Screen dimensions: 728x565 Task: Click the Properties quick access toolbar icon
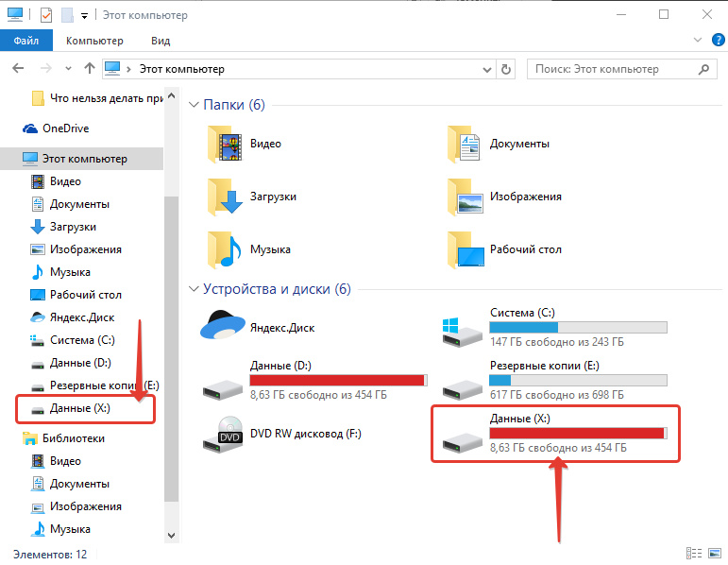pyautogui.click(x=46, y=15)
